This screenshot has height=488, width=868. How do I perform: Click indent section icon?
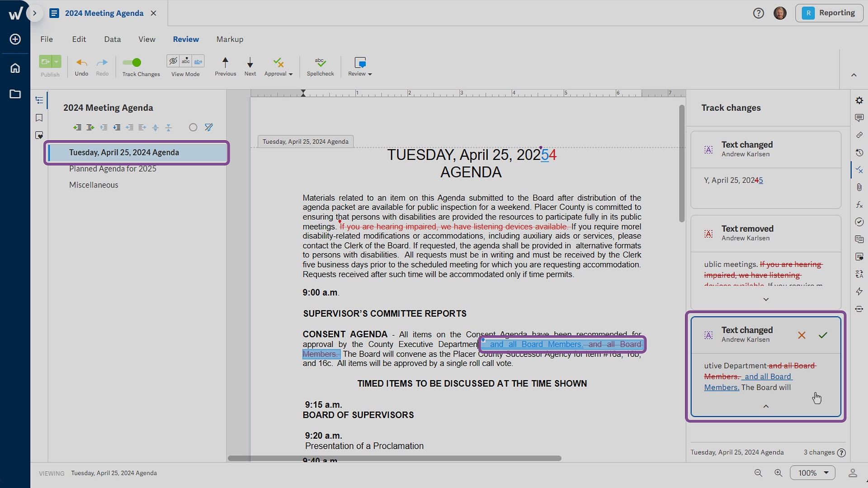pos(142,127)
